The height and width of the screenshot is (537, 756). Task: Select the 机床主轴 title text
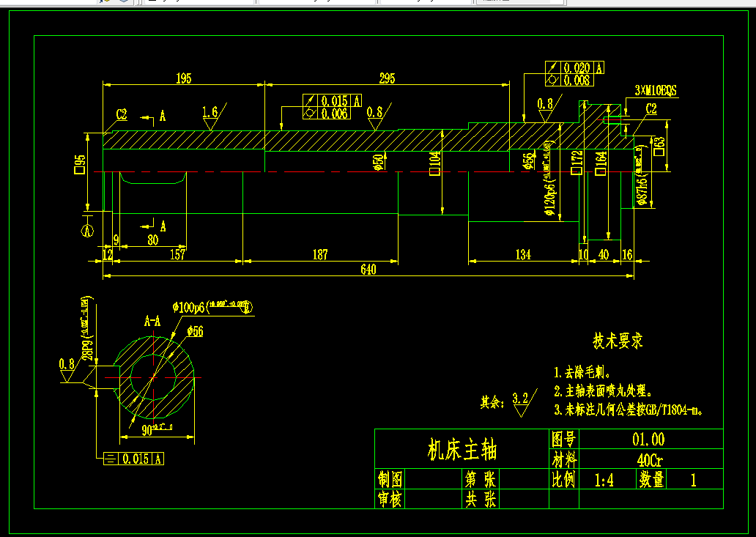point(462,451)
